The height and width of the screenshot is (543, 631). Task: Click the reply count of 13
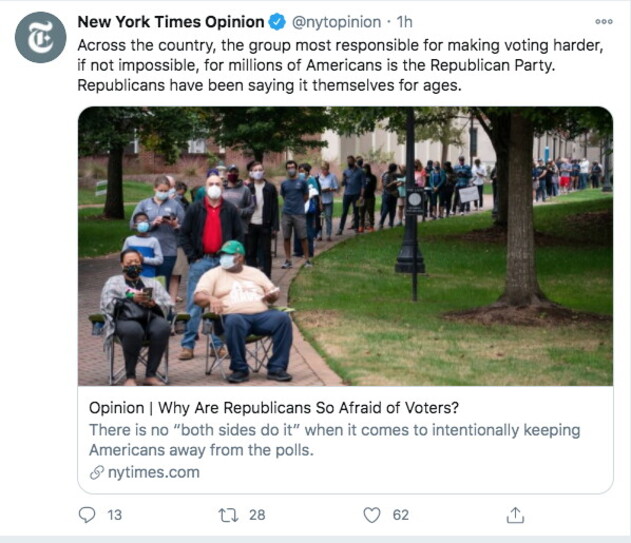click(114, 515)
